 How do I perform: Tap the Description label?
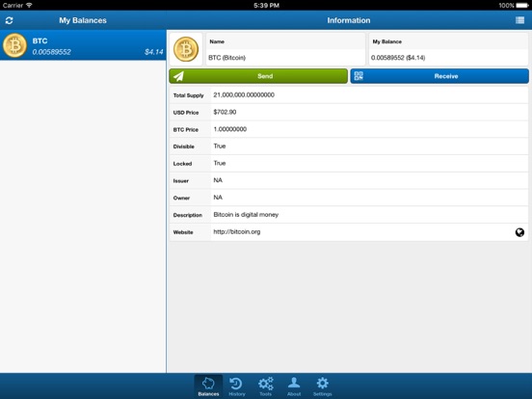pyautogui.click(x=188, y=215)
